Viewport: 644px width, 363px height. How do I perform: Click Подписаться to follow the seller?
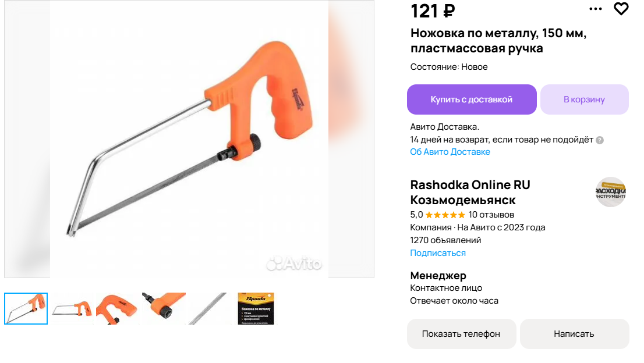(x=437, y=253)
